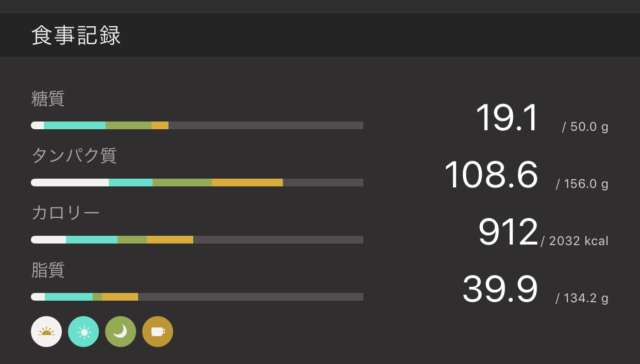The height and width of the screenshot is (364, 640).
Task: Click the 108.6 protein value
Action: click(491, 175)
